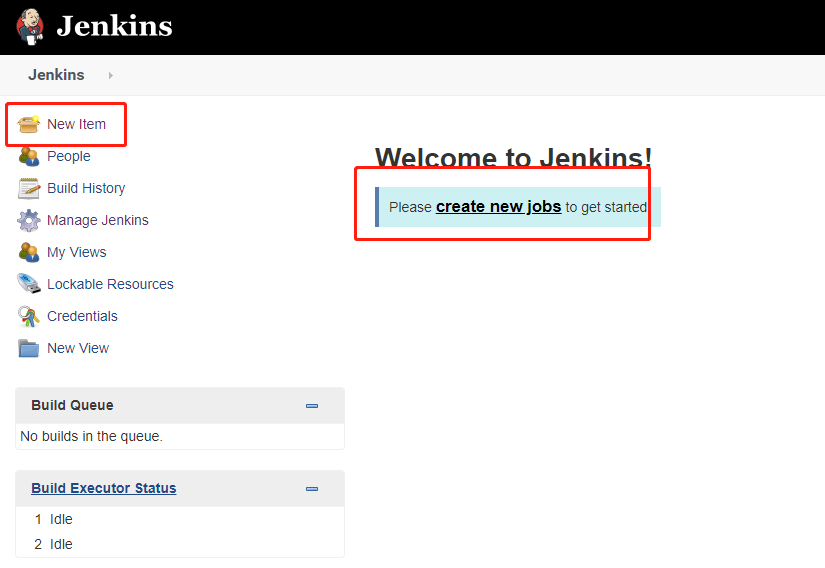
Task: Select 'No builds in the queue.' text
Action: 92,437
